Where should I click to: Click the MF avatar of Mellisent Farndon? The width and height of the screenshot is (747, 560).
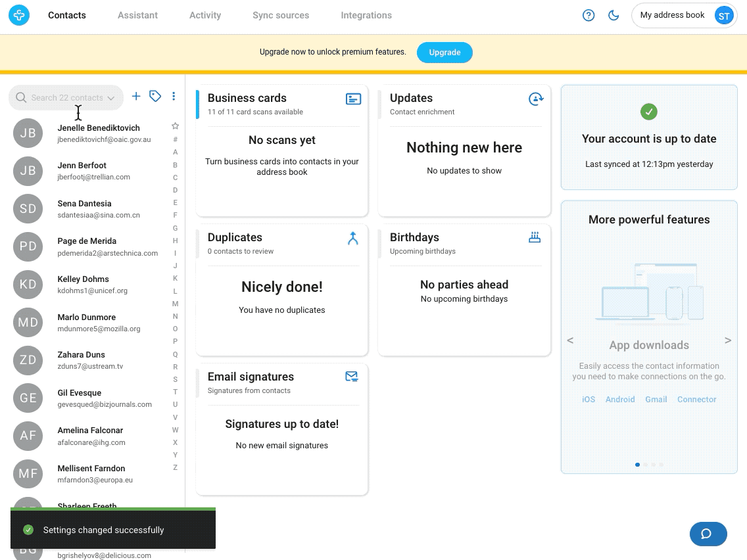28,474
